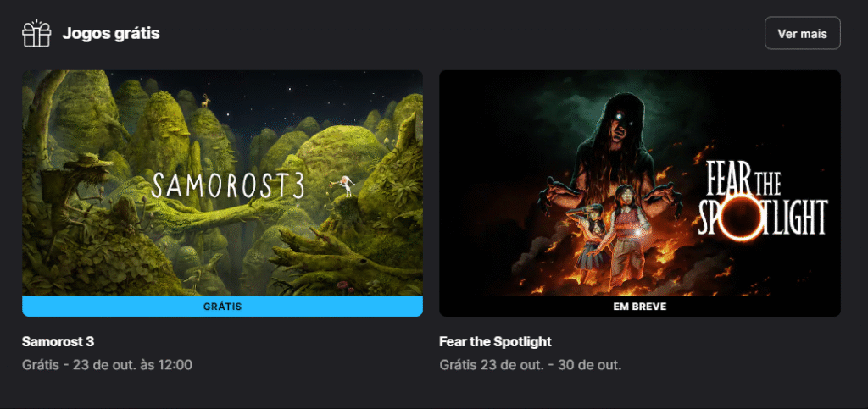Click the Fear the Spotlight logo on the artwork
This screenshot has width=868, height=409.
pyautogui.click(x=763, y=200)
